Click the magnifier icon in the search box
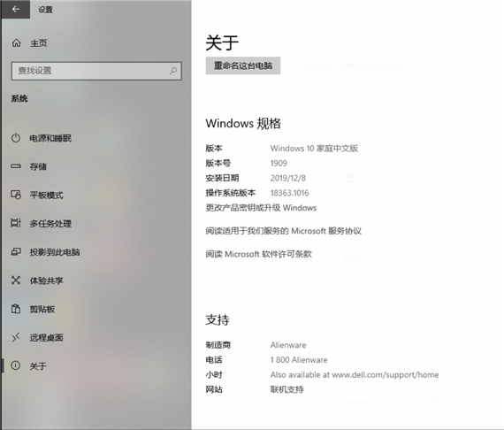Screen dimensions: 504x430 tap(173, 71)
